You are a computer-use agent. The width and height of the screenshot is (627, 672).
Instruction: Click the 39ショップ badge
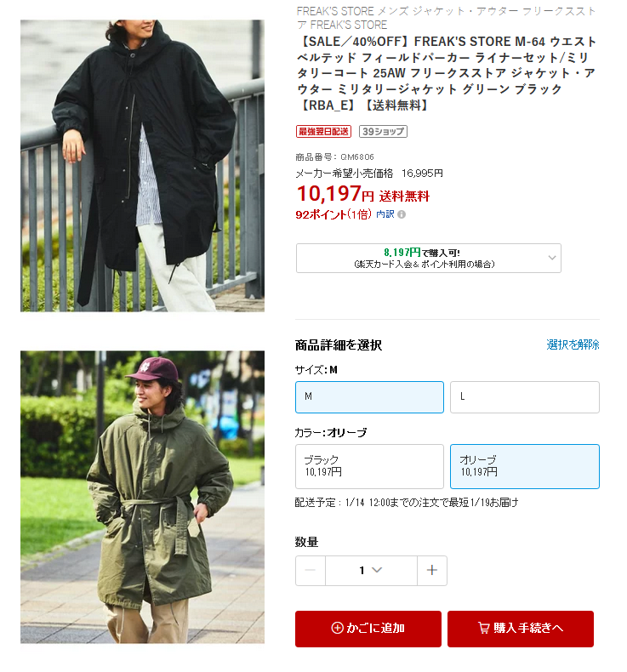[383, 132]
